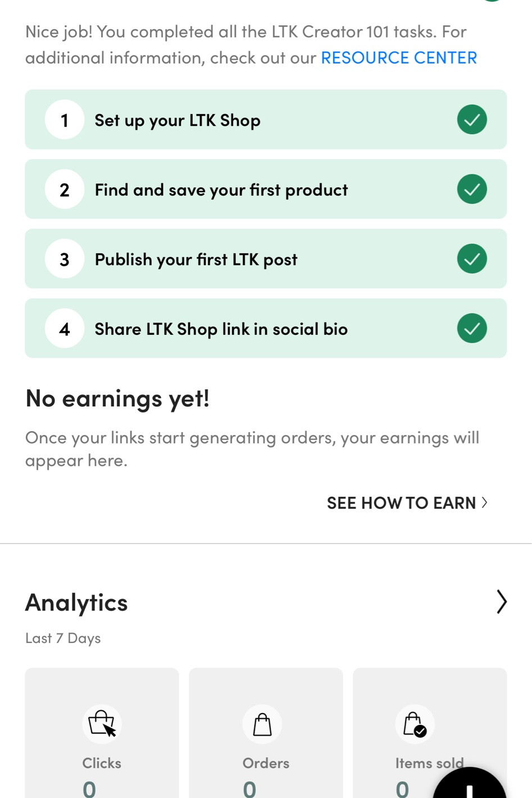This screenshot has width=532, height=798.
Task: Click the step 2 number badge
Action: point(65,189)
